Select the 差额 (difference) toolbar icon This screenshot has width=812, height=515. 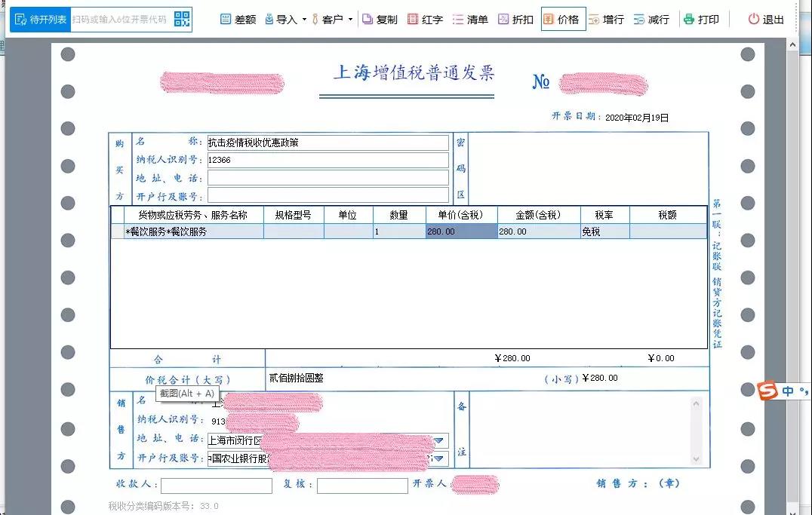click(238, 20)
